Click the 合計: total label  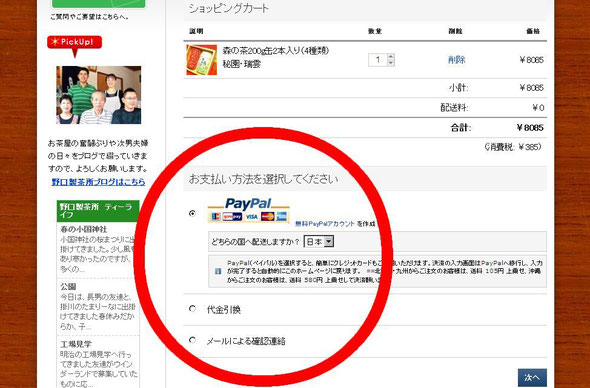click(461, 128)
